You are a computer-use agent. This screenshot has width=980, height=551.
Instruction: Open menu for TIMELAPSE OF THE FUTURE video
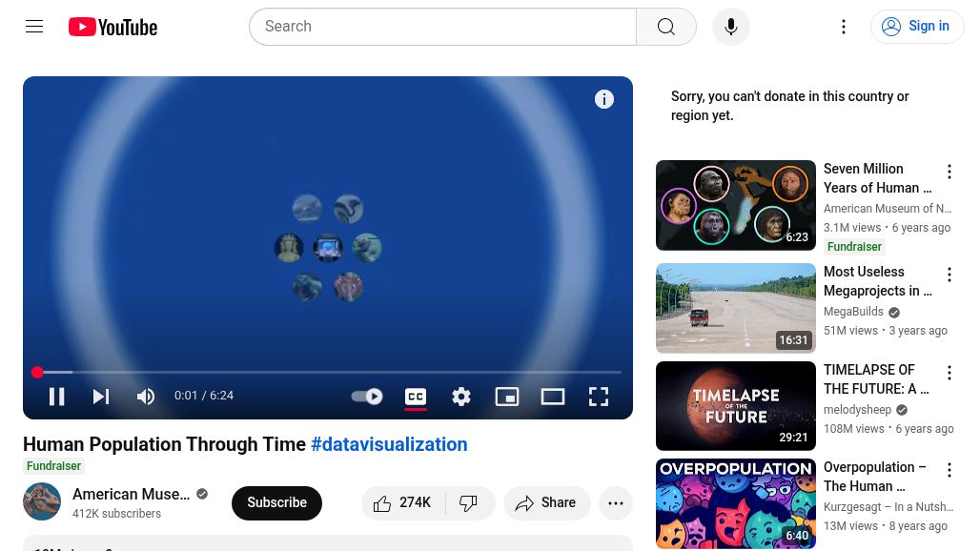point(949,373)
